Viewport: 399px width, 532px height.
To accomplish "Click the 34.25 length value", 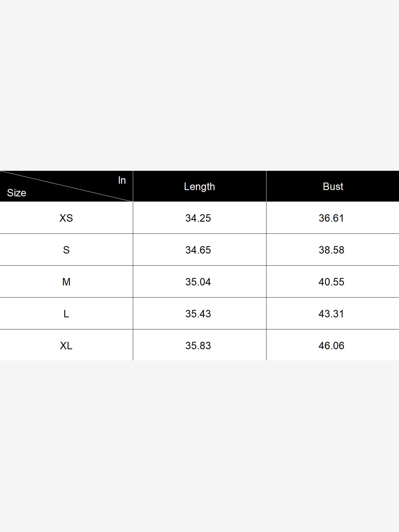I will click(x=198, y=218).
